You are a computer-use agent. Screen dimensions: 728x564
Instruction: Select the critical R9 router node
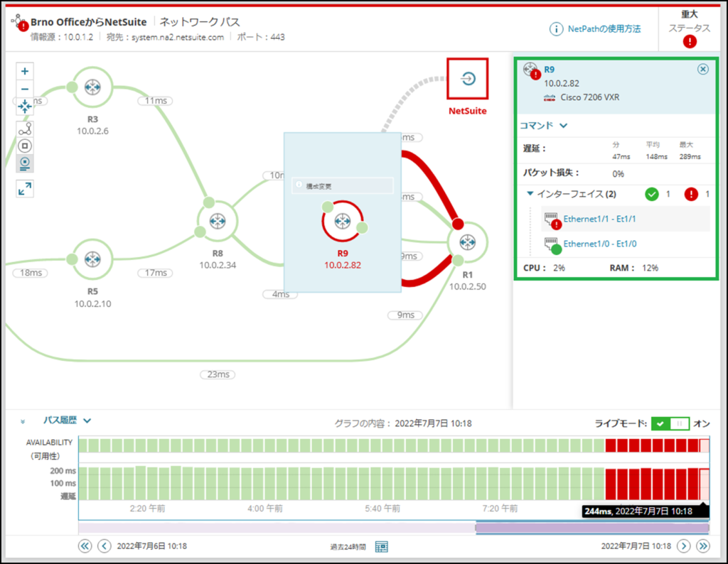343,221
